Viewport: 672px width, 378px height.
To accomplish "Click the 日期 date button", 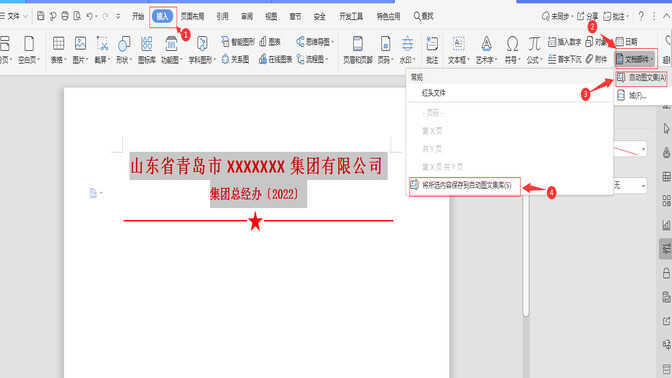I will 627,42.
